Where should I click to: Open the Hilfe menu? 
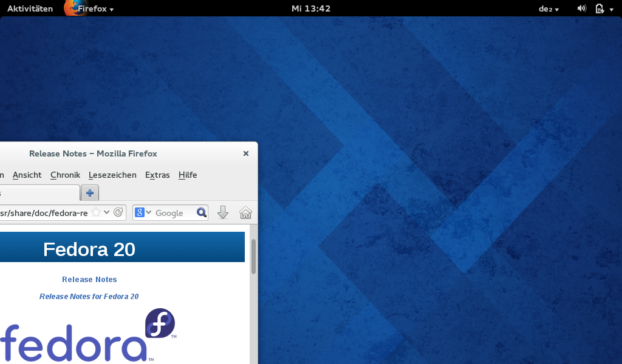pos(188,175)
